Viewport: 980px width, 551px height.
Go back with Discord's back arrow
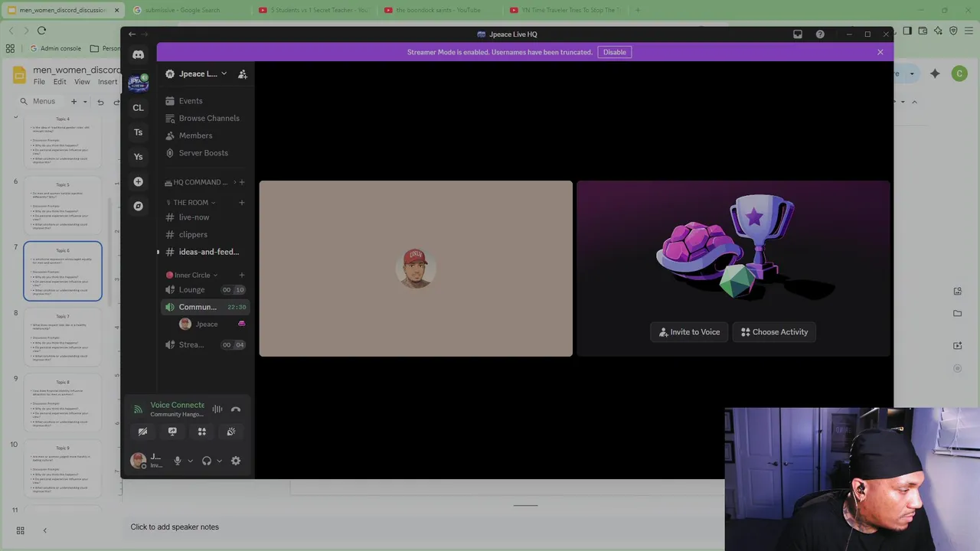point(132,34)
